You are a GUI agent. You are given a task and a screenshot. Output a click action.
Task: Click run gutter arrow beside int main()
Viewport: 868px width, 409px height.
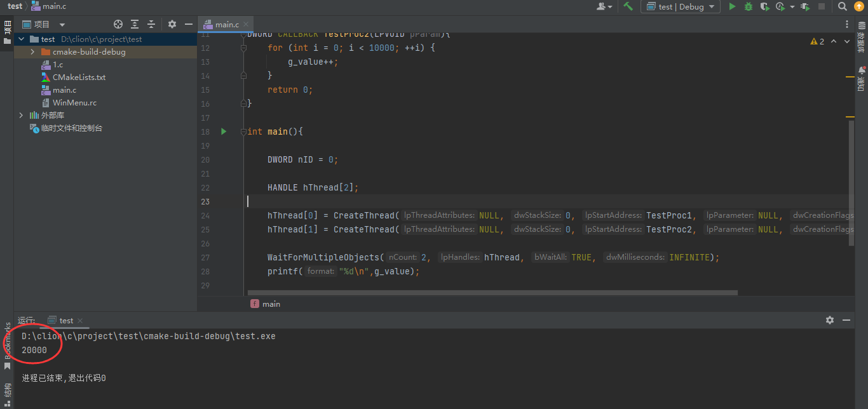(x=224, y=131)
